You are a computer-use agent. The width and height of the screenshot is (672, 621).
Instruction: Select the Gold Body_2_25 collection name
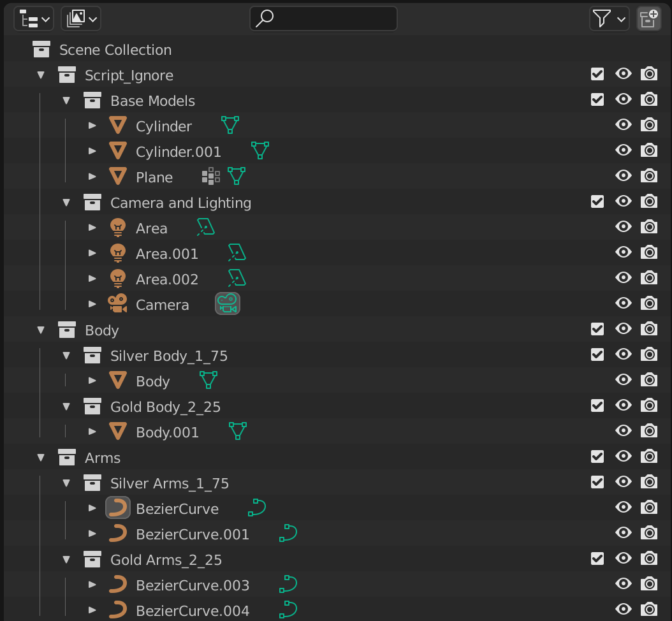pos(165,407)
